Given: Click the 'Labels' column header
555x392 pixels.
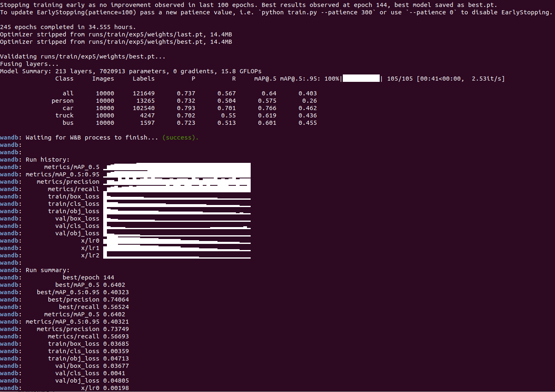Looking at the screenshot, I should (144, 79).
